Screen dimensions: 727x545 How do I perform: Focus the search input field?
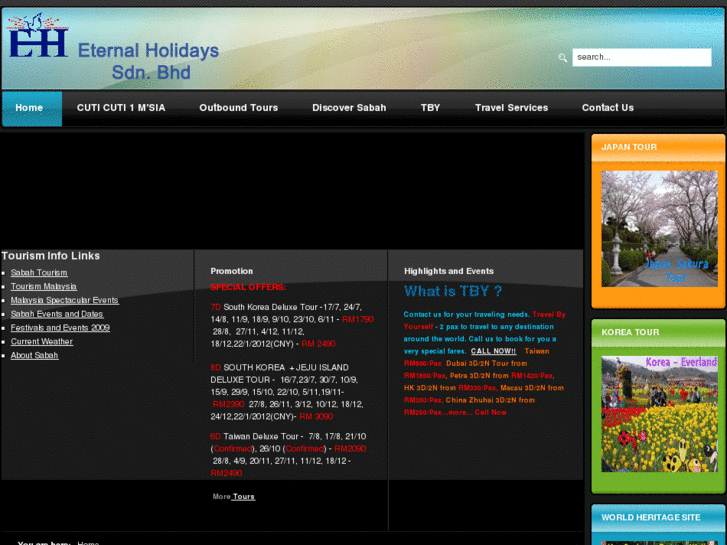642,57
